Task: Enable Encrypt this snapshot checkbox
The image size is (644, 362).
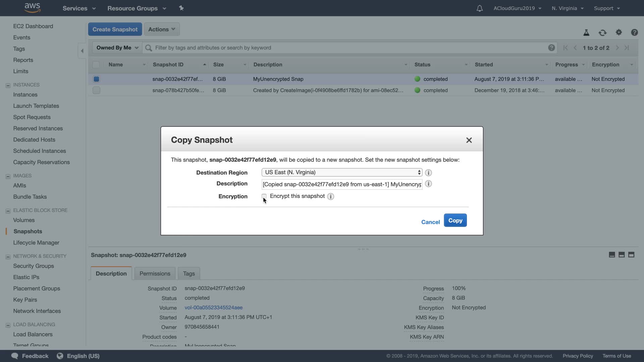Action: [x=264, y=196]
